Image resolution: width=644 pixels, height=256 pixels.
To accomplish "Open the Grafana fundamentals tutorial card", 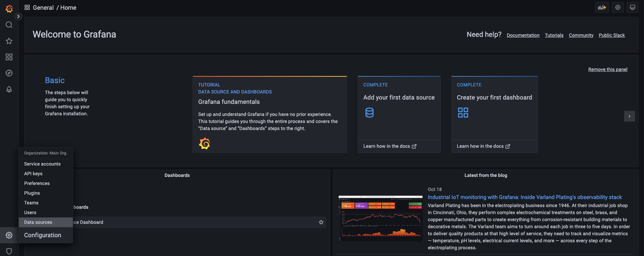I will pyautogui.click(x=269, y=114).
